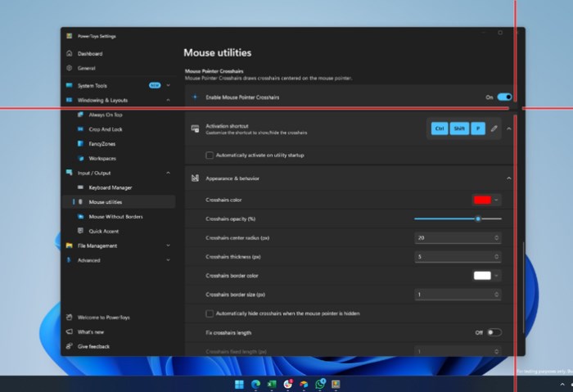
Task: Turn on the Fix crosshairs length toggle
Action: pyautogui.click(x=494, y=332)
